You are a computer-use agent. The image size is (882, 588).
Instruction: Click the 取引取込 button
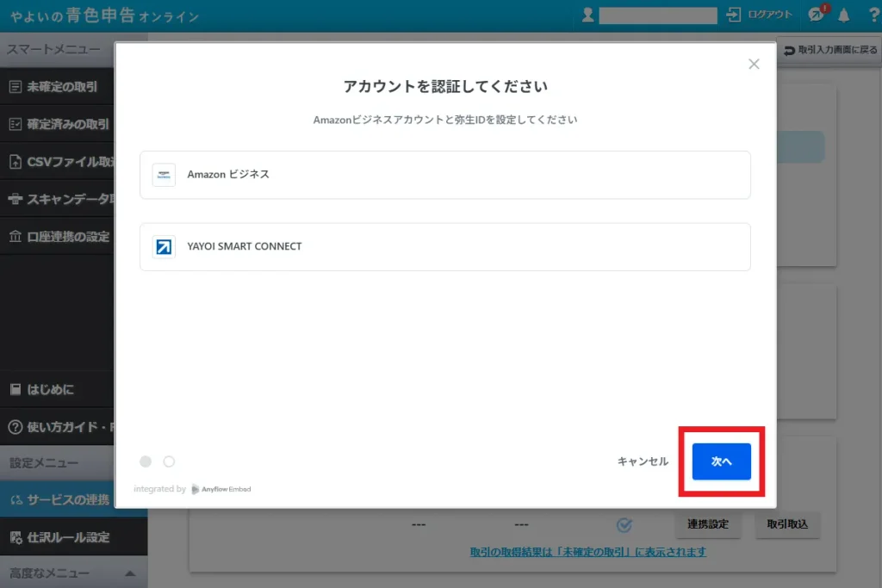(787, 524)
